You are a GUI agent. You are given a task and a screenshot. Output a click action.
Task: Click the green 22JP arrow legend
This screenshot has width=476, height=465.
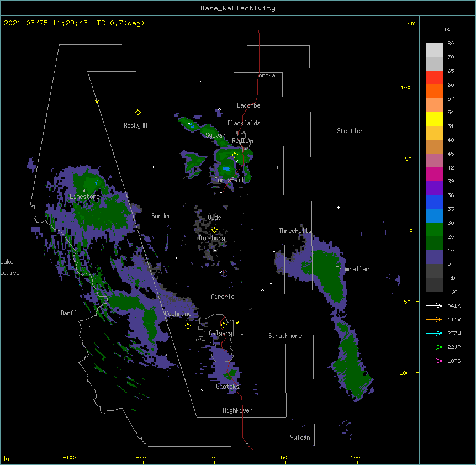tap(434, 347)
